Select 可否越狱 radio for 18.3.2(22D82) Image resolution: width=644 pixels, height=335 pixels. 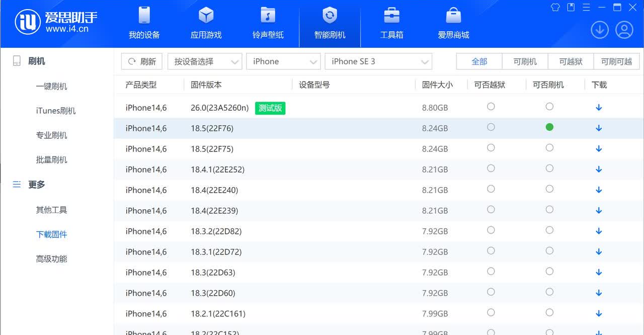(491, 230)
